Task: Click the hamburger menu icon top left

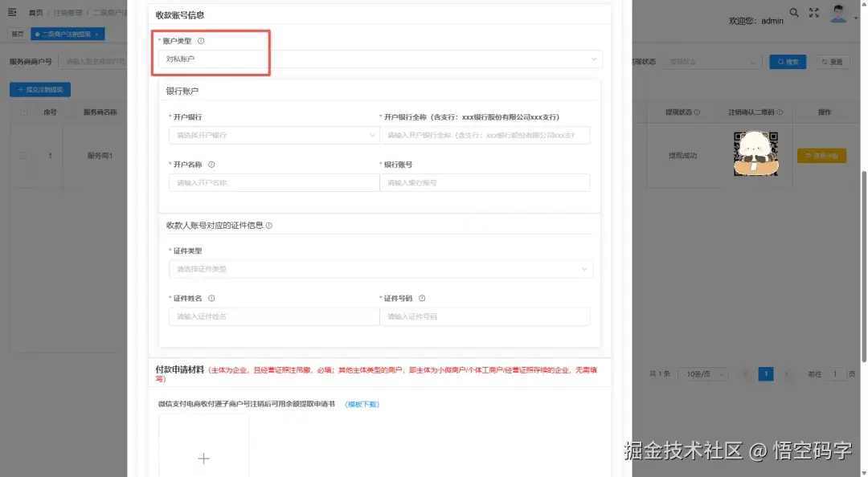Action: 10,11
